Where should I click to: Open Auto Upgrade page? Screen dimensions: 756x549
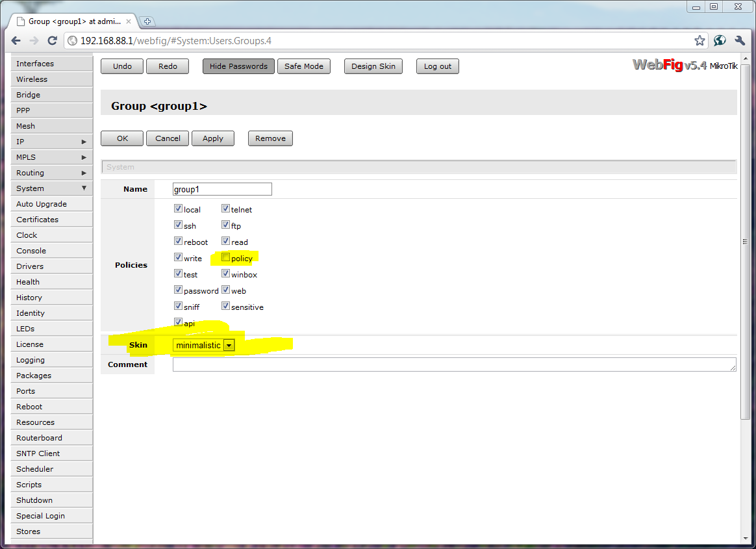point(51,204)
